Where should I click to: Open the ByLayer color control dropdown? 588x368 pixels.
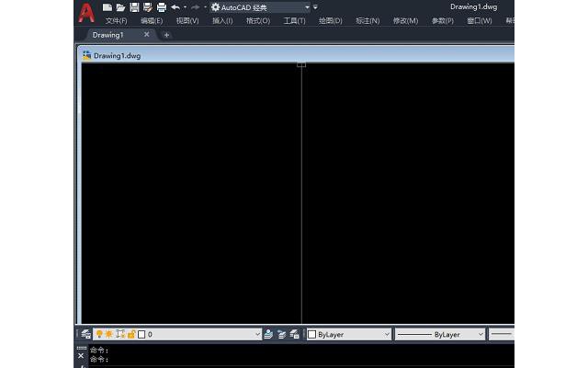[349, 334]
